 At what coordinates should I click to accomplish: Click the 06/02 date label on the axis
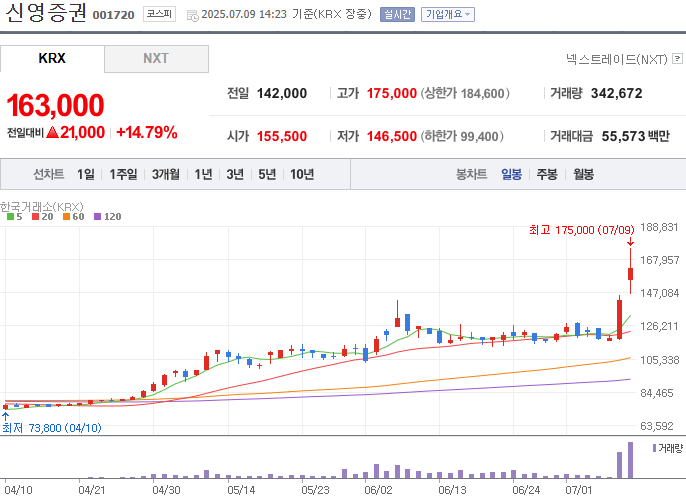point(378,490)
